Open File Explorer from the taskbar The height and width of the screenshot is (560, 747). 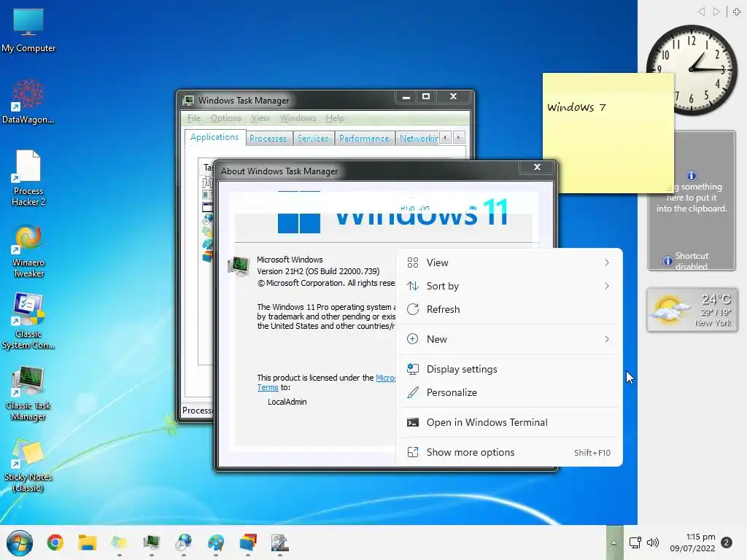pos(88,542)
